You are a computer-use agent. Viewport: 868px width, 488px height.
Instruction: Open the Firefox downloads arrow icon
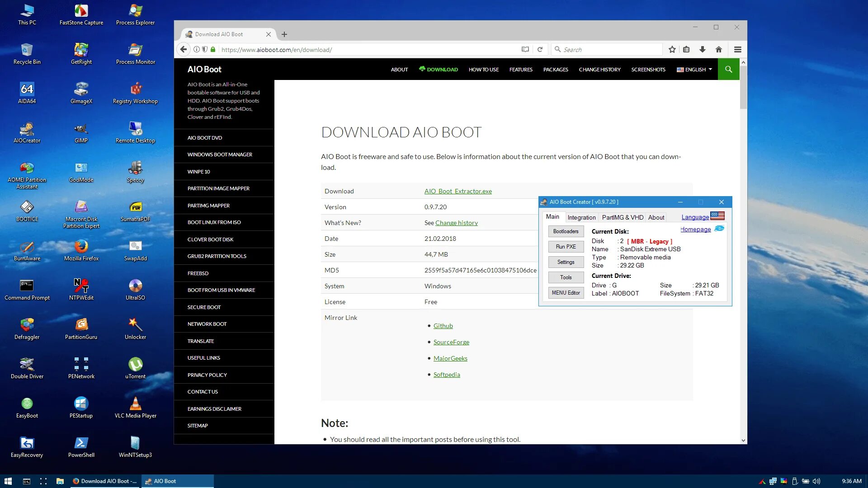point(702,50)
